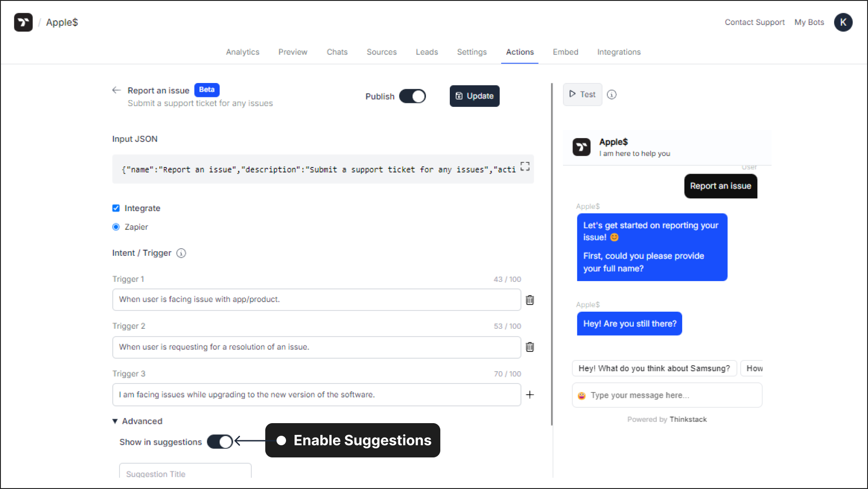Toggle the Publish switch
Screen dimensions: 868x489
[412, 96]
